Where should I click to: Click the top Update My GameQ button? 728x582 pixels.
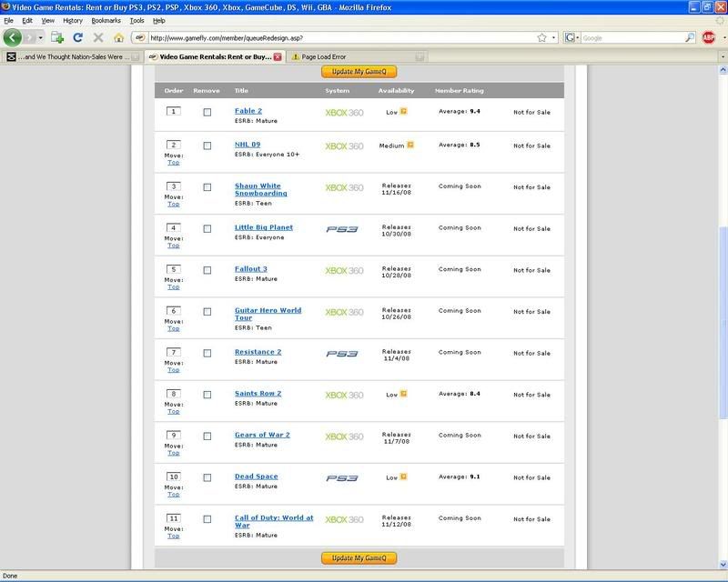coord(359,72)
